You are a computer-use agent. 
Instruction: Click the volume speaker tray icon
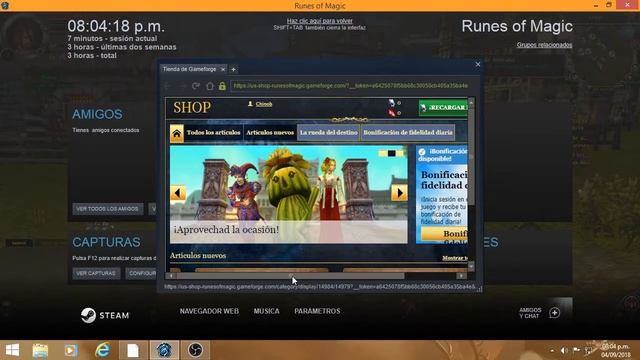564,350
